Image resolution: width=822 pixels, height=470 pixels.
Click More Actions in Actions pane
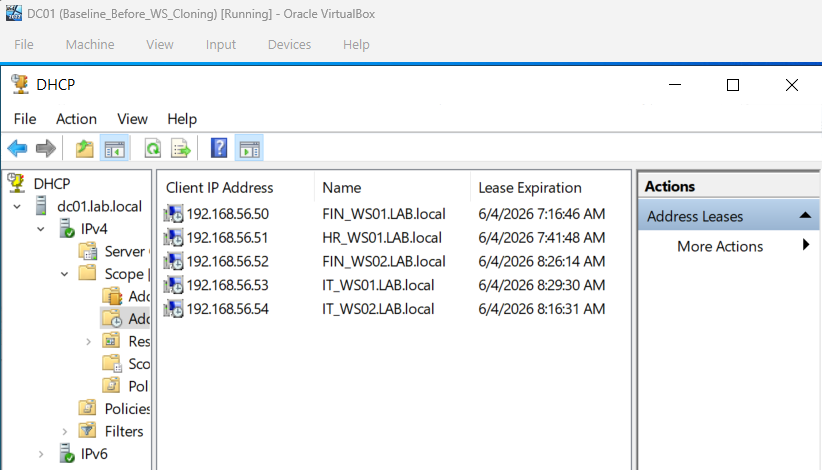tap(720, 246)
